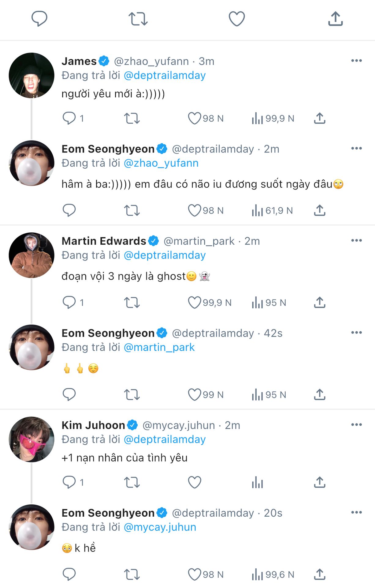The width and height of the screenshot is (375, 588).
Task: Open the @zhao_yufann mention link
Action: click(161, 163)
